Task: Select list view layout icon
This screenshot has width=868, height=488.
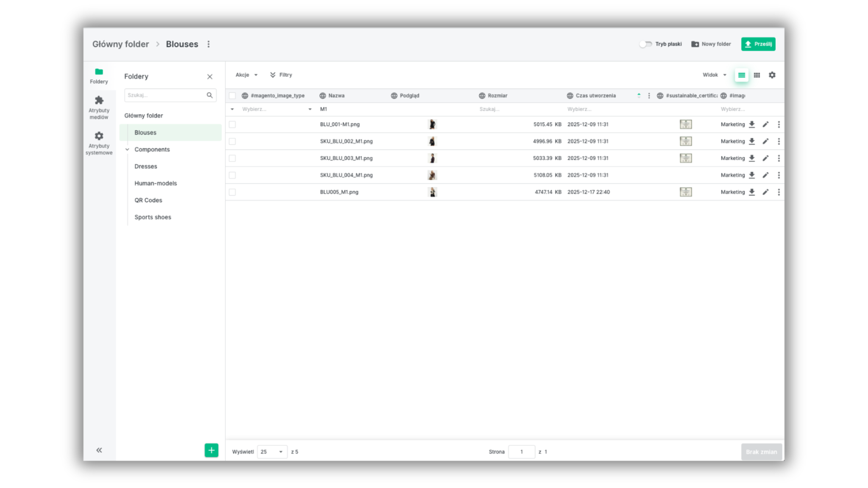Action: (741, 75)
